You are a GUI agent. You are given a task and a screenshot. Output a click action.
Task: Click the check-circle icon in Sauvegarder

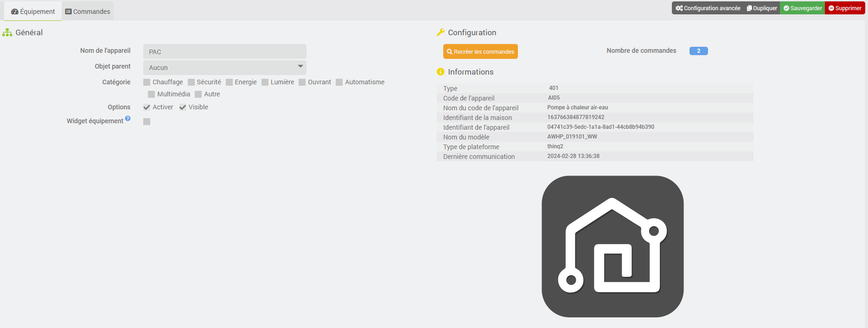[786, 8]
